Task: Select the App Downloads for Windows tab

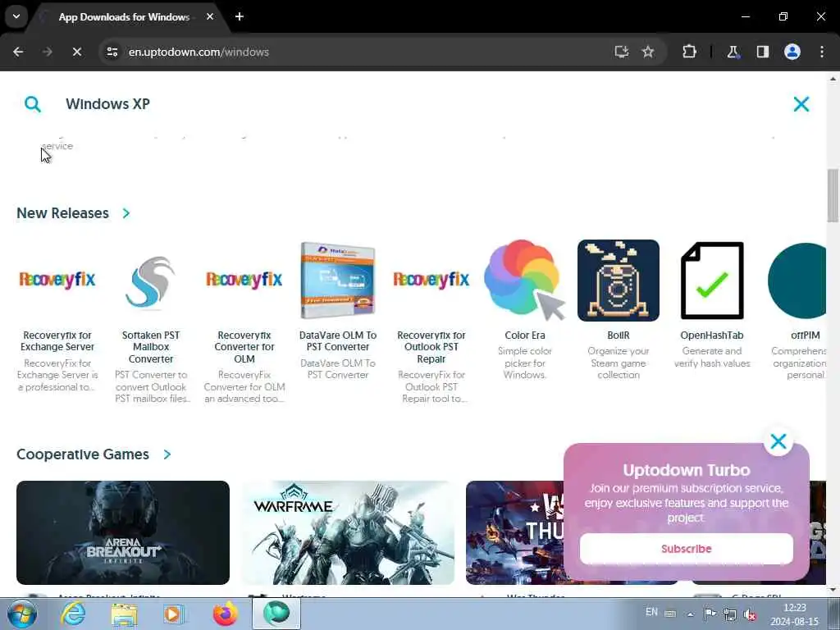Action: coord(124,17)
